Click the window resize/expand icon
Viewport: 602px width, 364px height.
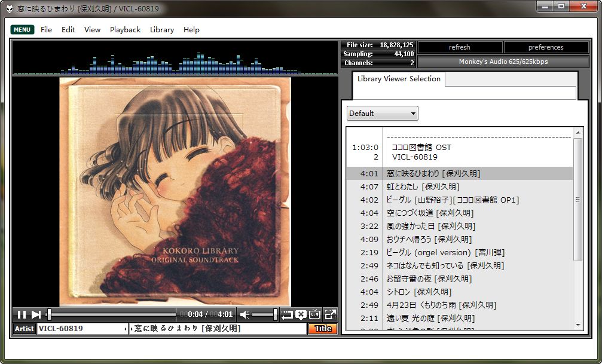point(330,315)
